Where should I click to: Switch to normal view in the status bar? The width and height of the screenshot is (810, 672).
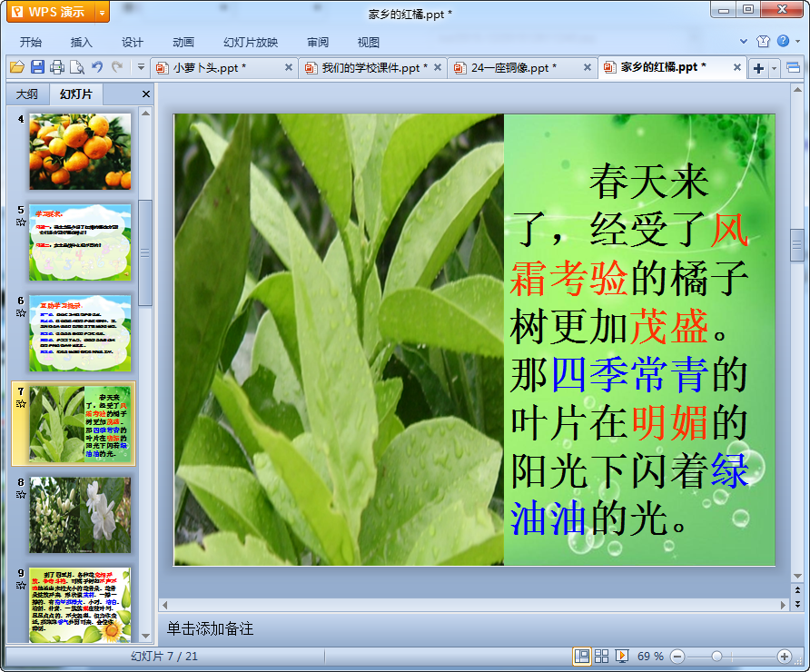pyautogui.click(x=582, y=656)
